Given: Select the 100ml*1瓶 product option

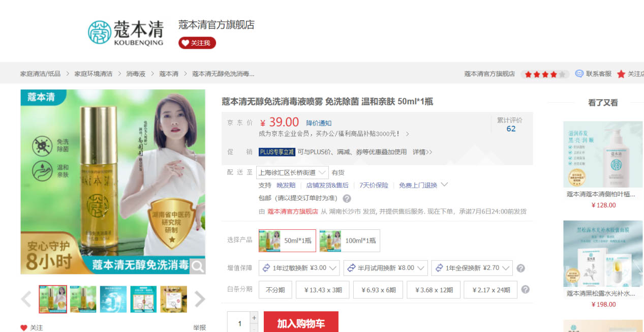Looking at the screenshot, I should click(x=349, y=240).
